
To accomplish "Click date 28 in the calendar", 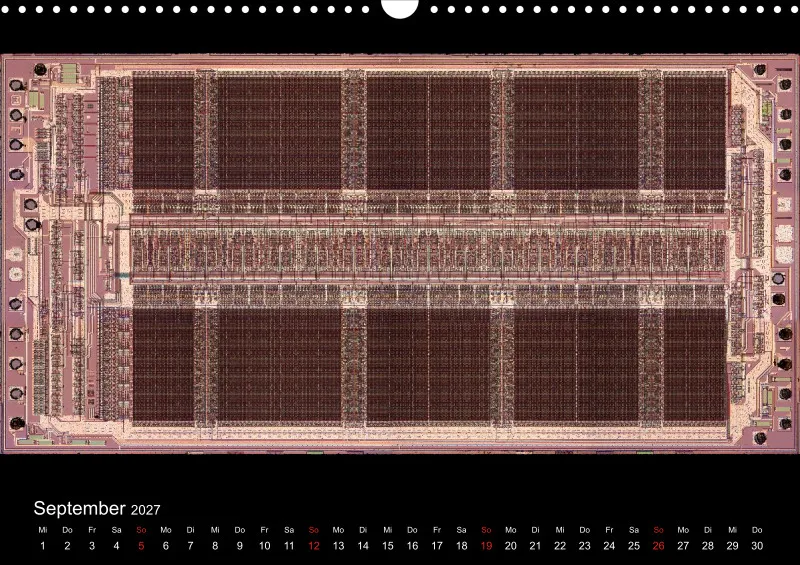I will 708,546.
